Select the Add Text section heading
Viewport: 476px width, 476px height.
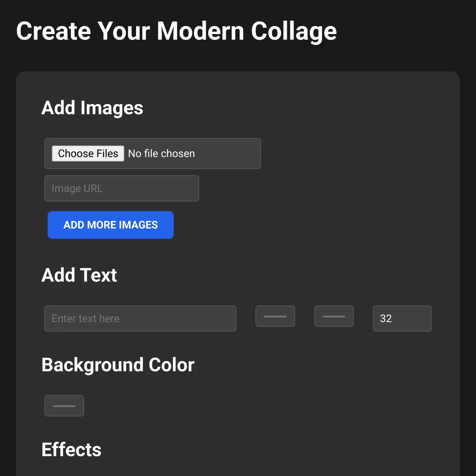(x=79, y=275)
